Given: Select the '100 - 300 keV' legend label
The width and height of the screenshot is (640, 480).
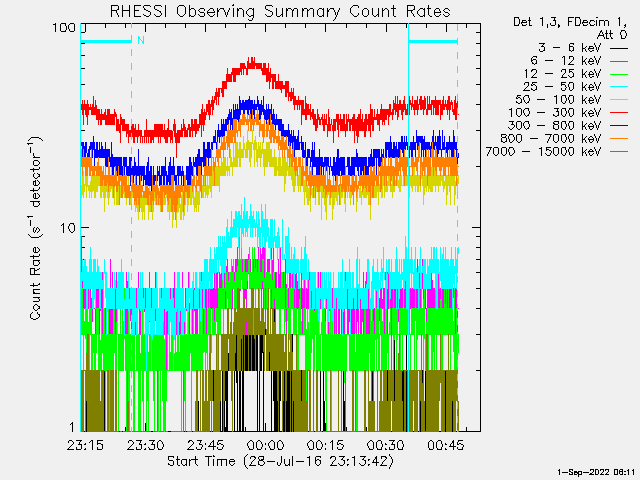Looking at the screenshot, I should [x=554, y=113].
